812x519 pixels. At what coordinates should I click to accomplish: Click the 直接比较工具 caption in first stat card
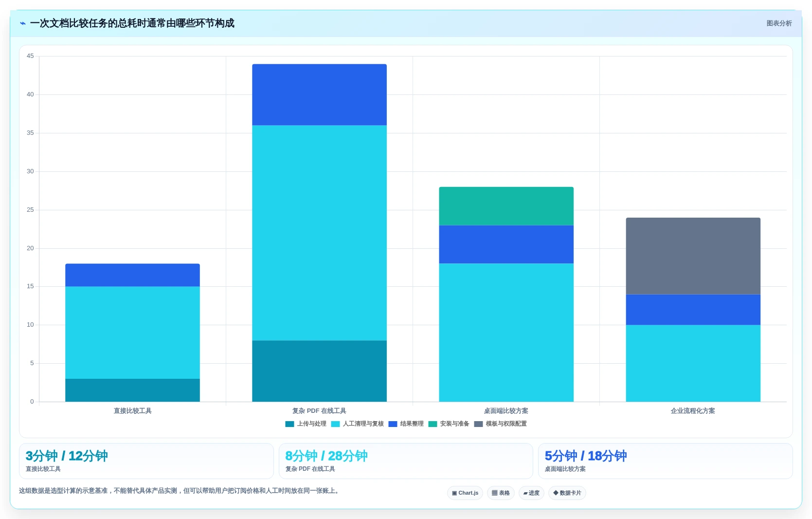(43, 469)
